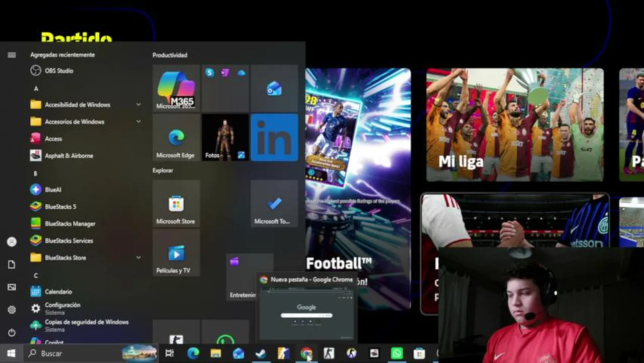Open Copias de seguridad de Windows
The width and height of the screenshot is (644, 363).
86,325
